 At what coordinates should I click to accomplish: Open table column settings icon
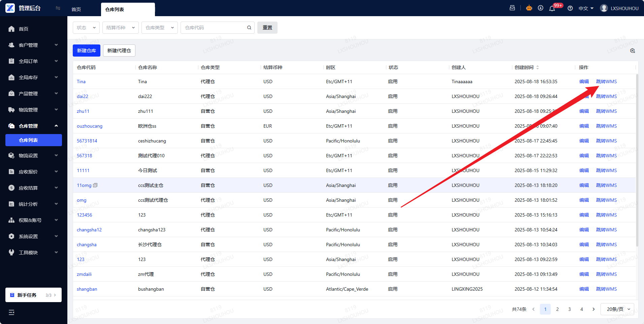tap(633, 51)
